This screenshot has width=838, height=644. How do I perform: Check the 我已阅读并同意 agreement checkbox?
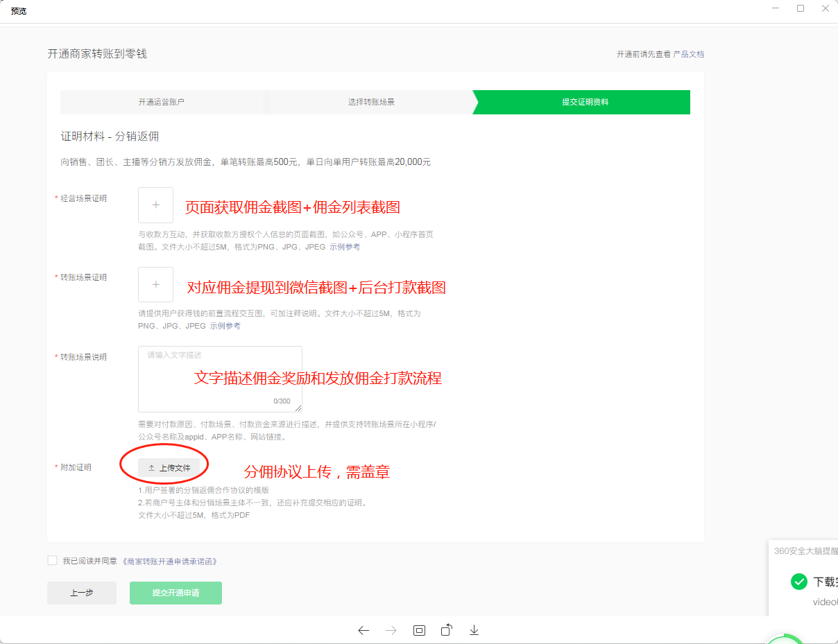tap(52, 561)
